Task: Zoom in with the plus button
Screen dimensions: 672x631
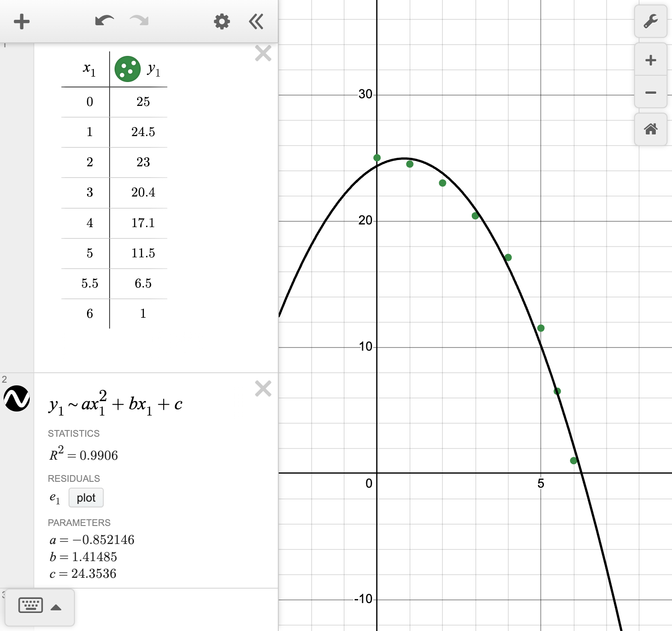Action: (x=651, y=59)
